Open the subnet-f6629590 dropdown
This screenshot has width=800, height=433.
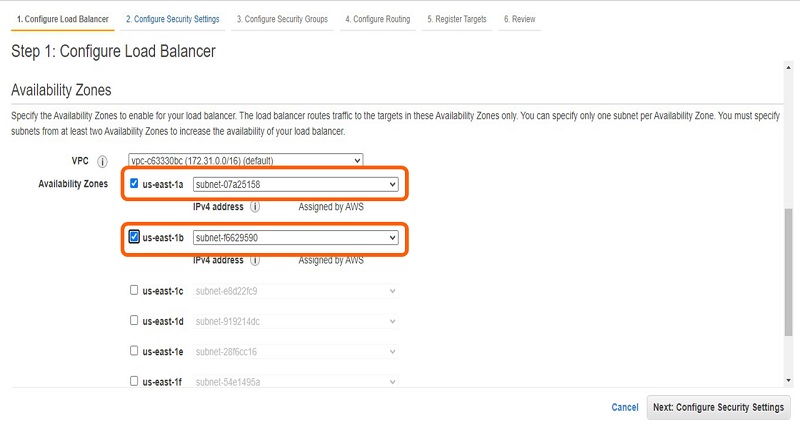[x=295, y=238]
